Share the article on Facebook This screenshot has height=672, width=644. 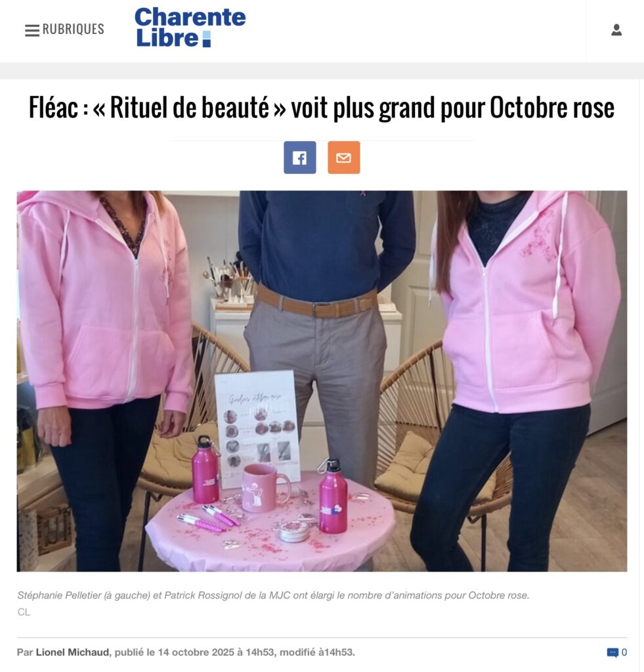click(x=300, y=157)
